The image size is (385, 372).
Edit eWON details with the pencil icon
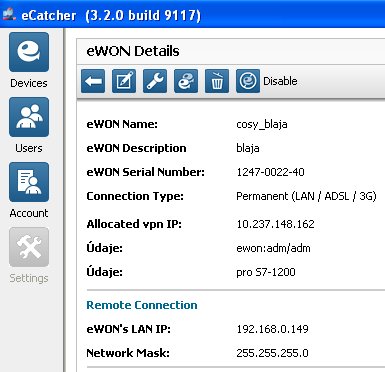124,81
